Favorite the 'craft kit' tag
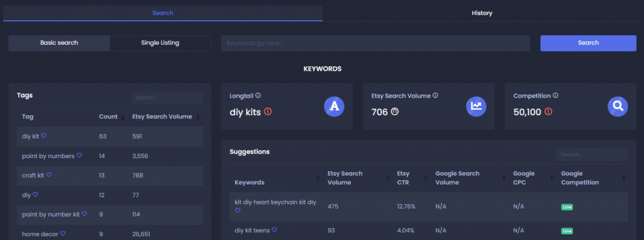This screenshot has width=644, height=240. point(48,175)
